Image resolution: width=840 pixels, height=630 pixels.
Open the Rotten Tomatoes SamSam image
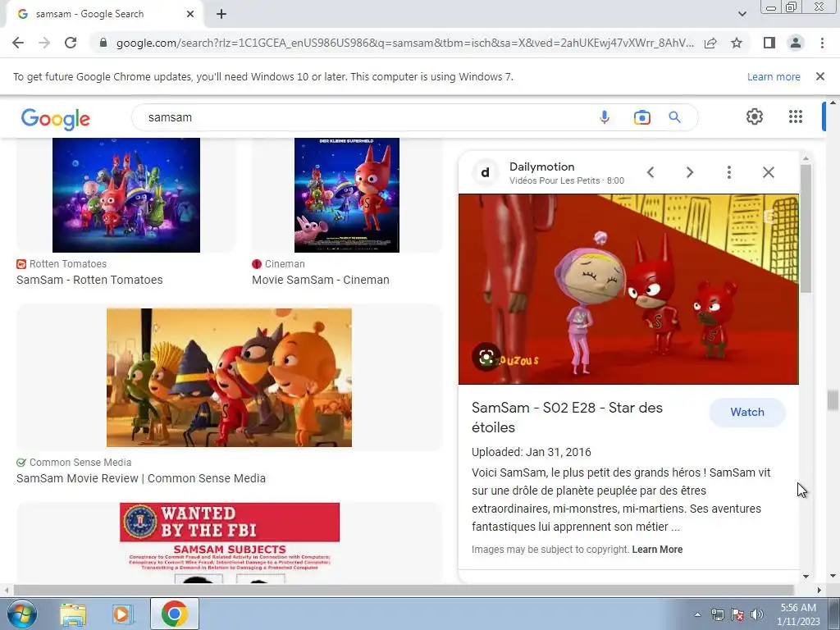[x=126, y=195]
